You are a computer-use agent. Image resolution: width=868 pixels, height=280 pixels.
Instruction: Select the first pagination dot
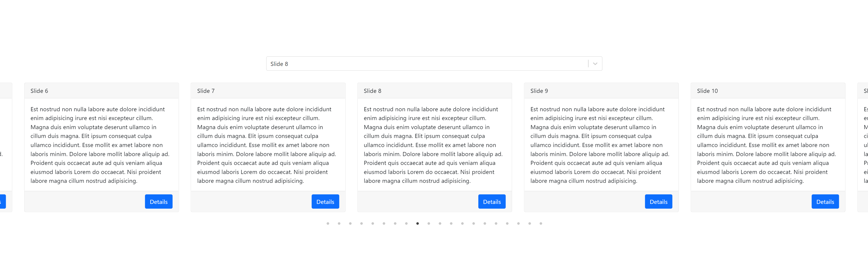(x=328, y=223)
